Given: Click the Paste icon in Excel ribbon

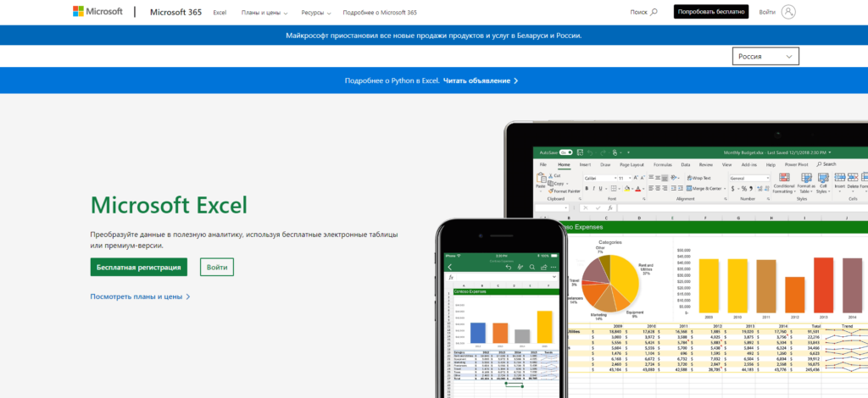Looking at the screenshot, I should coord(541,178).
